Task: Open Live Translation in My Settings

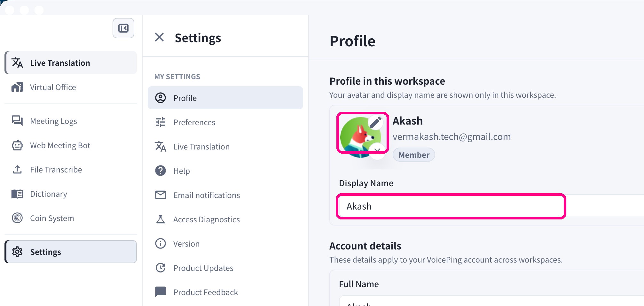Action: [x=225, y=147]
